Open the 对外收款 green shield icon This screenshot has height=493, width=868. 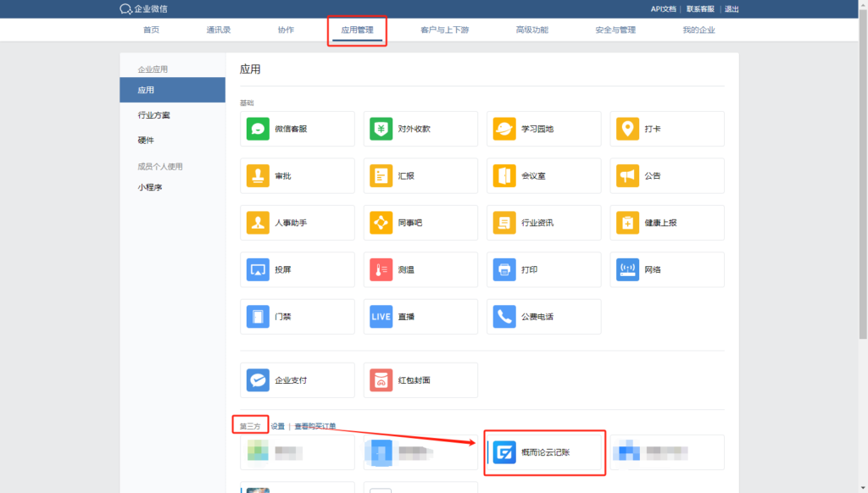click(x=381, y=129)
